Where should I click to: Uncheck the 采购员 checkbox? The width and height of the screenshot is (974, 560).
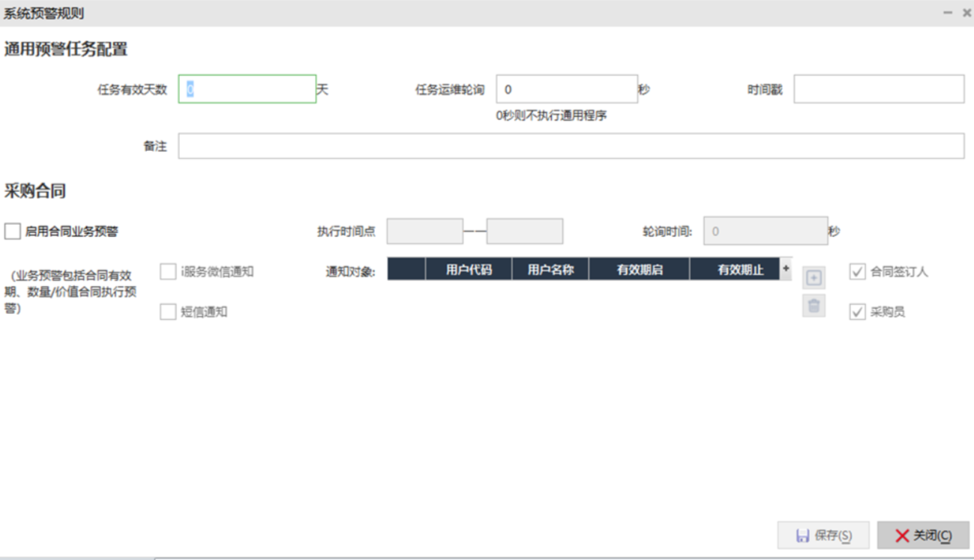858,312
